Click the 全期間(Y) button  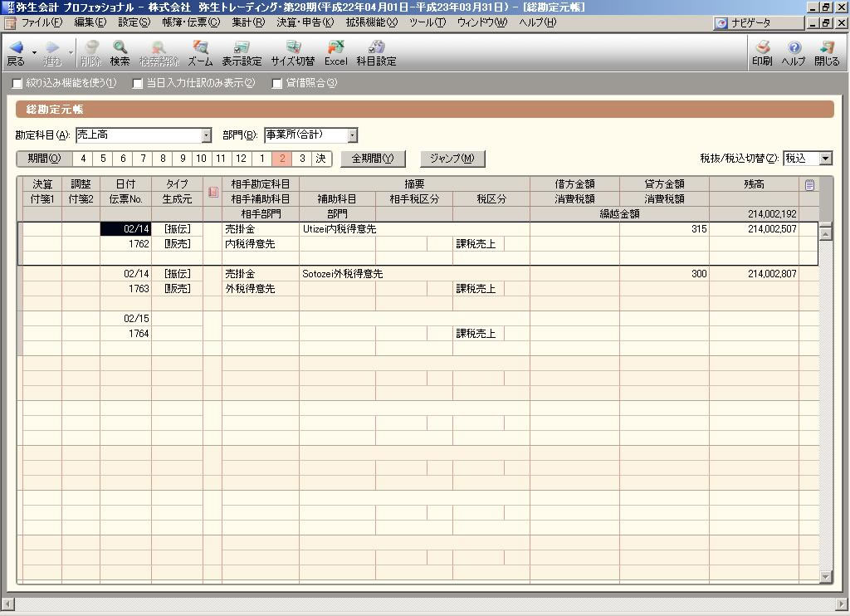point(373,159)
